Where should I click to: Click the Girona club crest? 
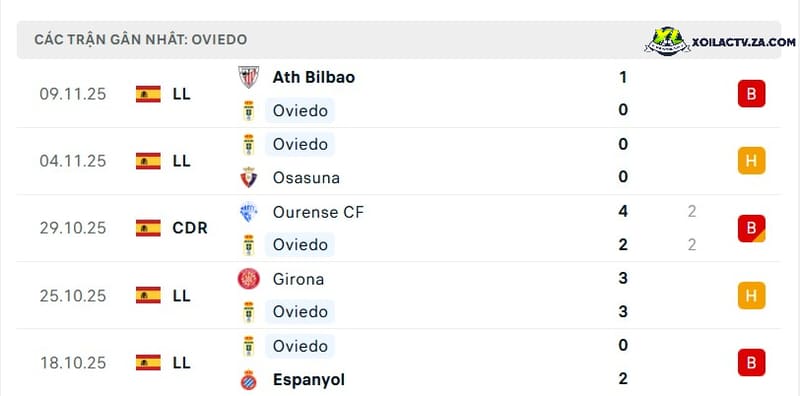[x=248, y=279]
